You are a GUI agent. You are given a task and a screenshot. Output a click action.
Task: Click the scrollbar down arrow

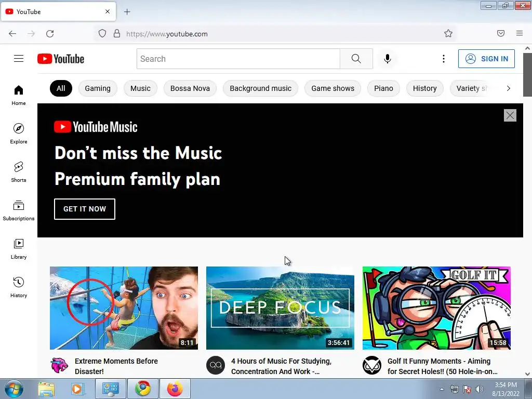(x=528, y=374)
